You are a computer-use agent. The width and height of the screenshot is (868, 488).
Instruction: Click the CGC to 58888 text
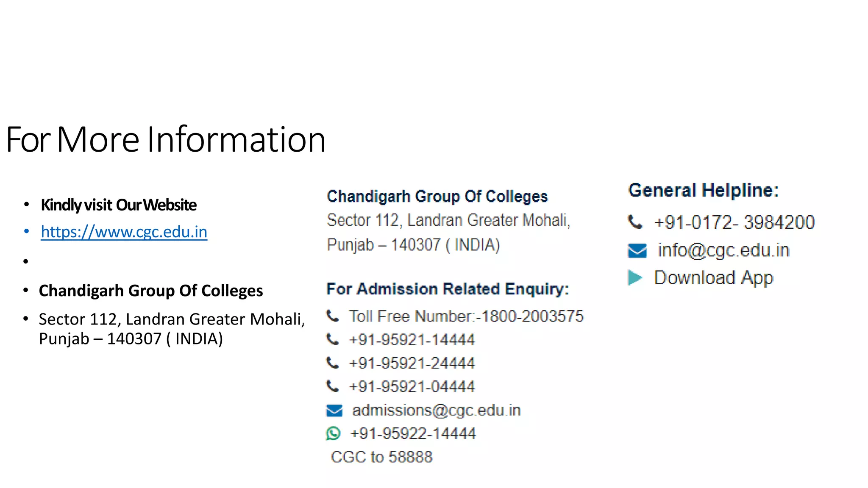tap(381, 457)
